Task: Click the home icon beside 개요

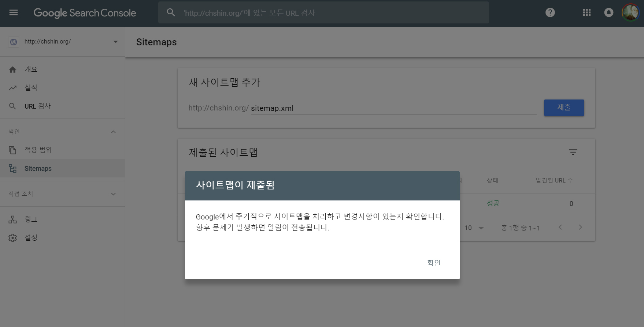Action: pyautogui.click(x=12, y=69)
